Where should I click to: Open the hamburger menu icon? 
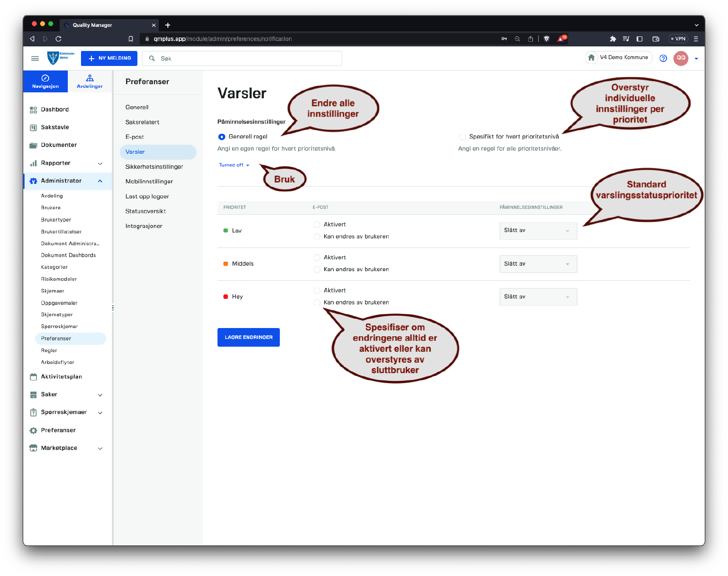[35, 58]
